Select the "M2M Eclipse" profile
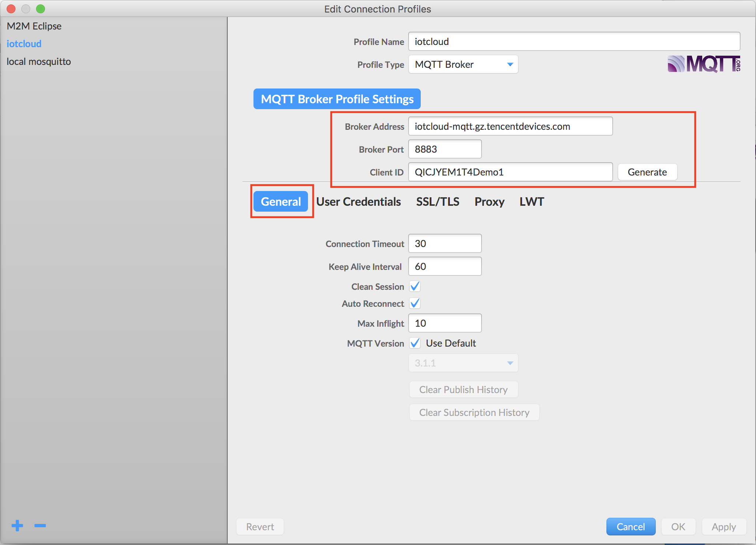The height and width of the screenshot is (545, 756). click(x=34, y=26)
